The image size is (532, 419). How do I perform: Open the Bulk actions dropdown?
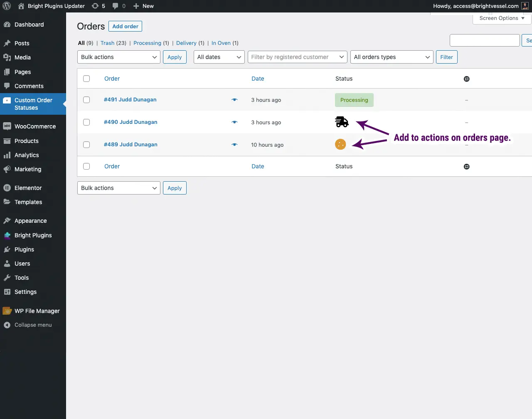(x=118, y=57)
